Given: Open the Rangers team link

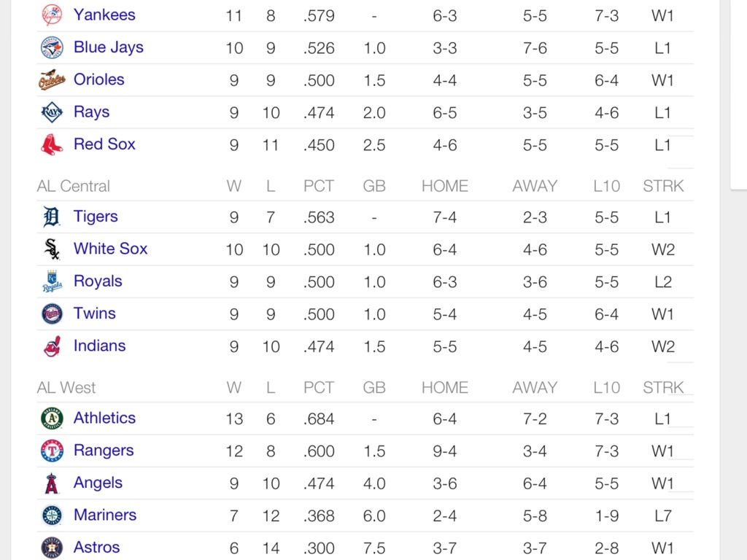Looking at the screenshot, I should pyautogui.click(x=104, y=451).
